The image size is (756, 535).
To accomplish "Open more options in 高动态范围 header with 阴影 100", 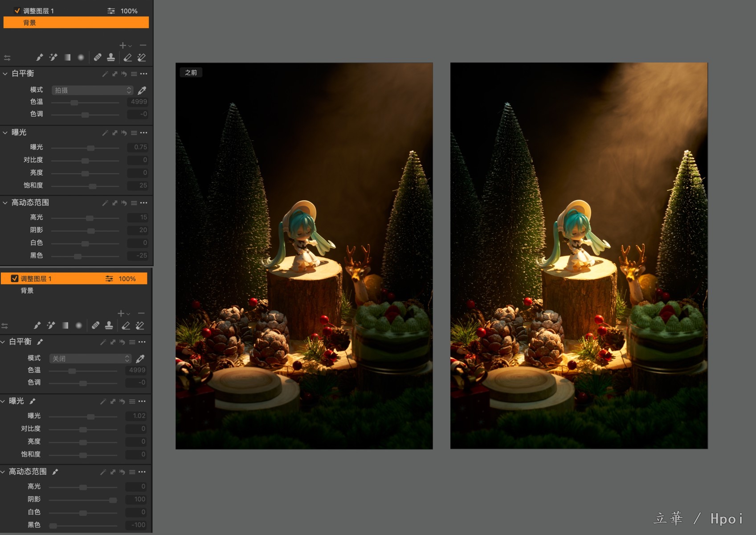I will point(142,472).
